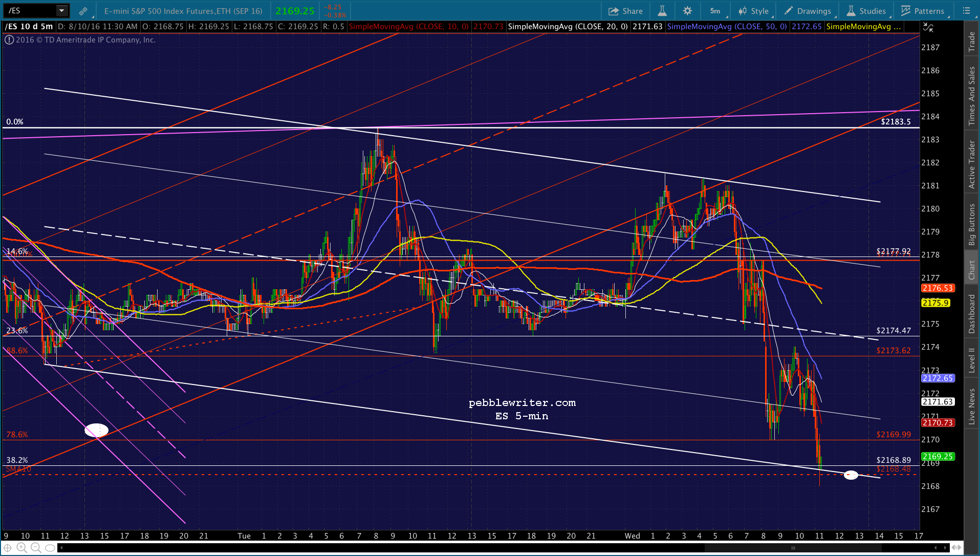Click the copyright info exclamation icon
Image resolution: width=980 pixels, height=556 pixels.
pyautogui.click(x=9, y=40)
